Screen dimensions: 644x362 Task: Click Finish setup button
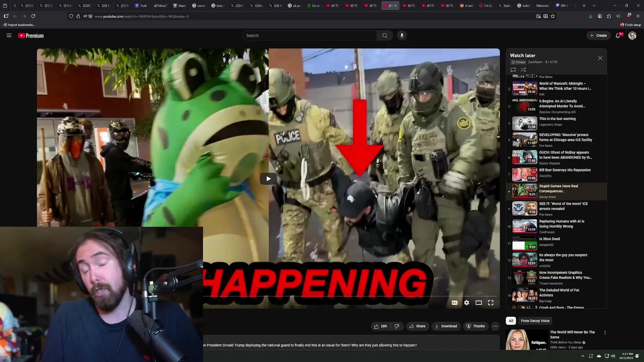[630, 25]
